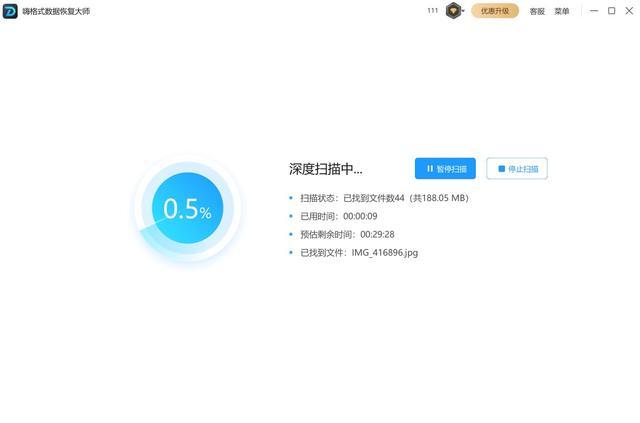
Task: Open 客服 customer service
Action: 537,11
